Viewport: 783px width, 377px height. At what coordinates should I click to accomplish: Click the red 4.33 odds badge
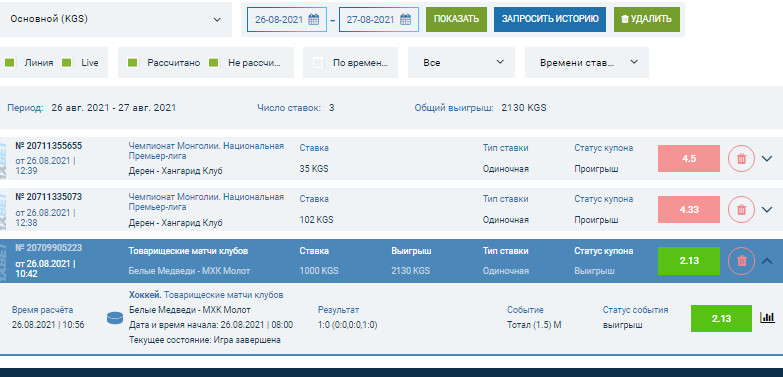pos(689,210)
